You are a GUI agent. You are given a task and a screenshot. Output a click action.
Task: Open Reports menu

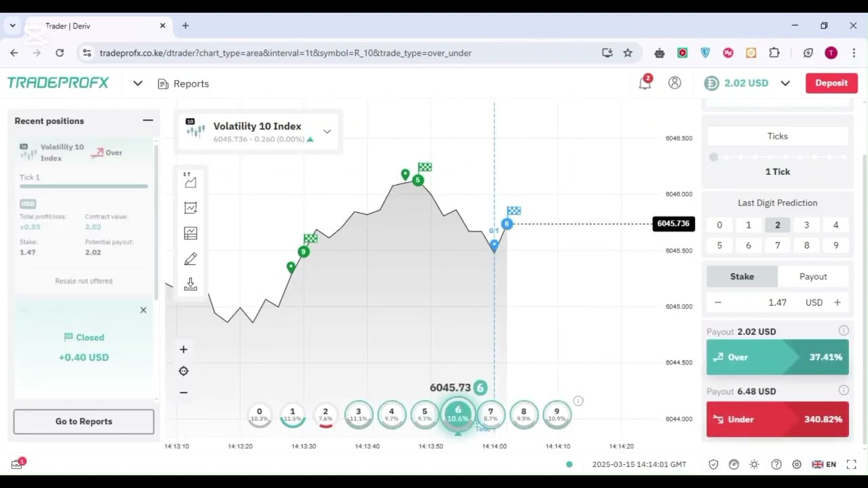[x=183, y=83]
